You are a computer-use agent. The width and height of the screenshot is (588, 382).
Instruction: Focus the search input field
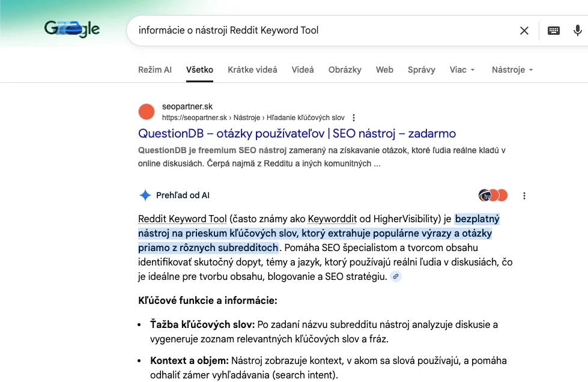[x=318, y=31]
